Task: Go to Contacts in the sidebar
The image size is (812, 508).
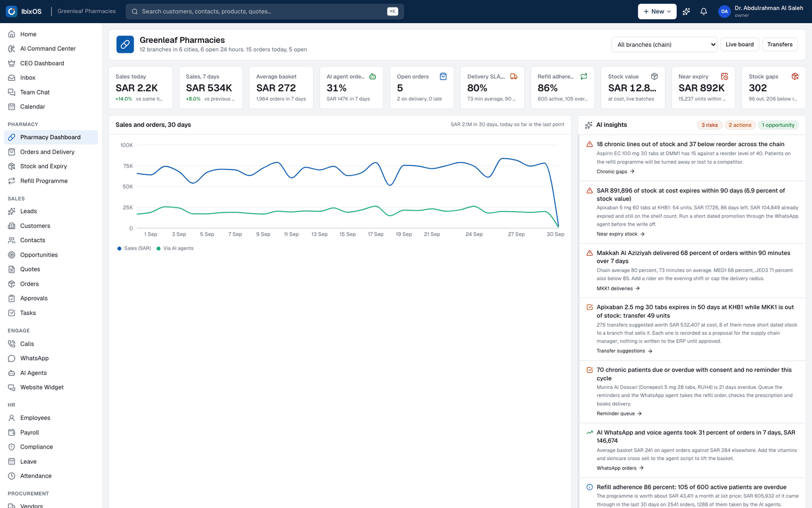Action: [x=51, y=240]
